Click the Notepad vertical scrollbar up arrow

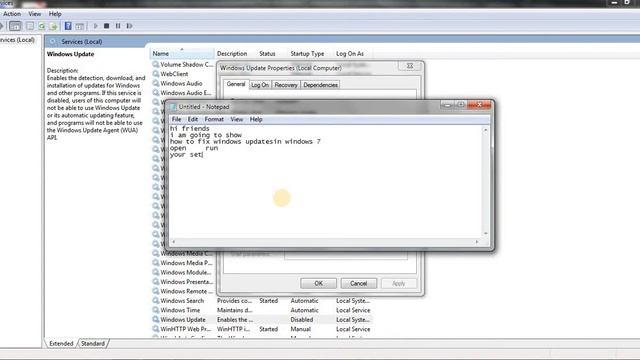tap(485, 130)
